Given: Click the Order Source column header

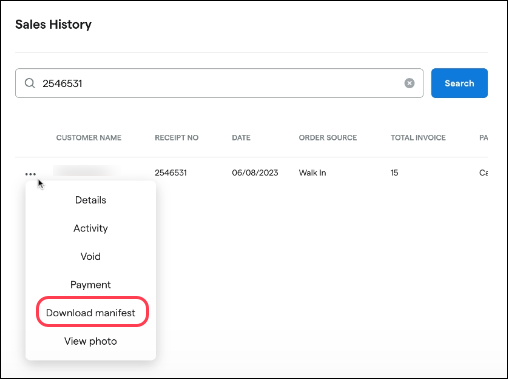Looking at the screenshot, I should pos(328,138).
